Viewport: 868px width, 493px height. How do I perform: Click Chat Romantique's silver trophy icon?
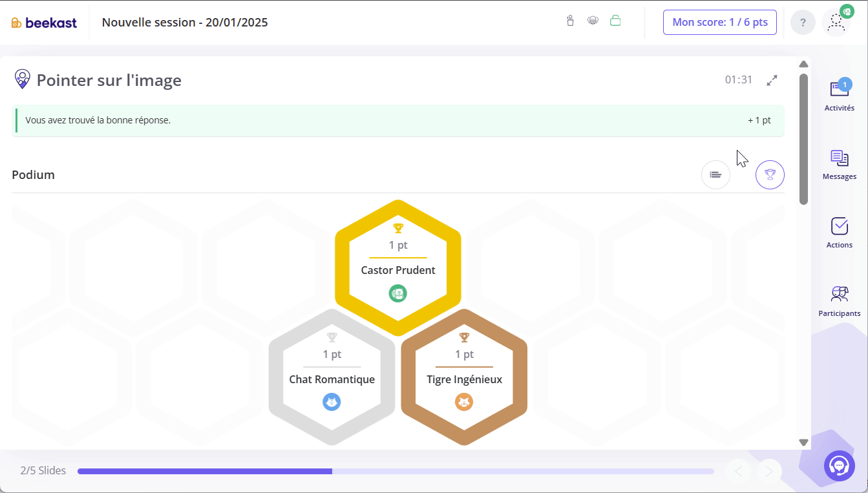tap(332, 337)
